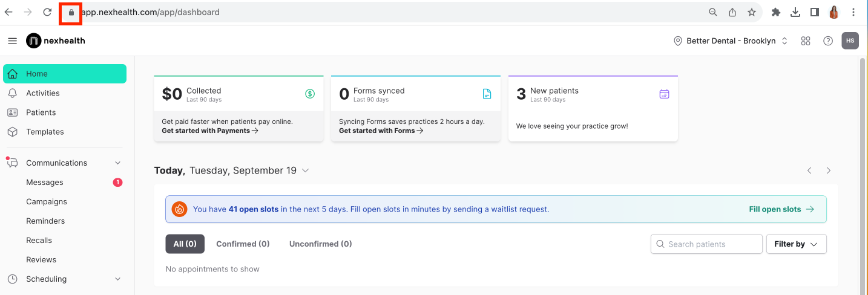Reload the page in the browser
Screen dimensions: 868x295
[47, 12]
